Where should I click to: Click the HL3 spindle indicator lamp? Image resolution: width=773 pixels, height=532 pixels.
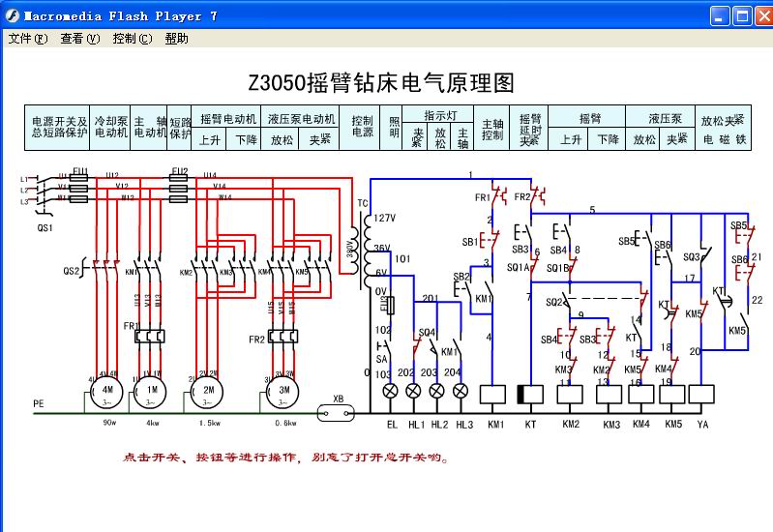pos(461,391)
